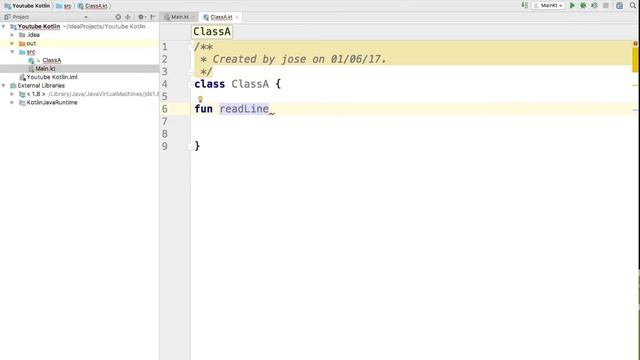Click the grey Stop button in toolbar
The image size is (640, 360).
(x=606, y=5)
